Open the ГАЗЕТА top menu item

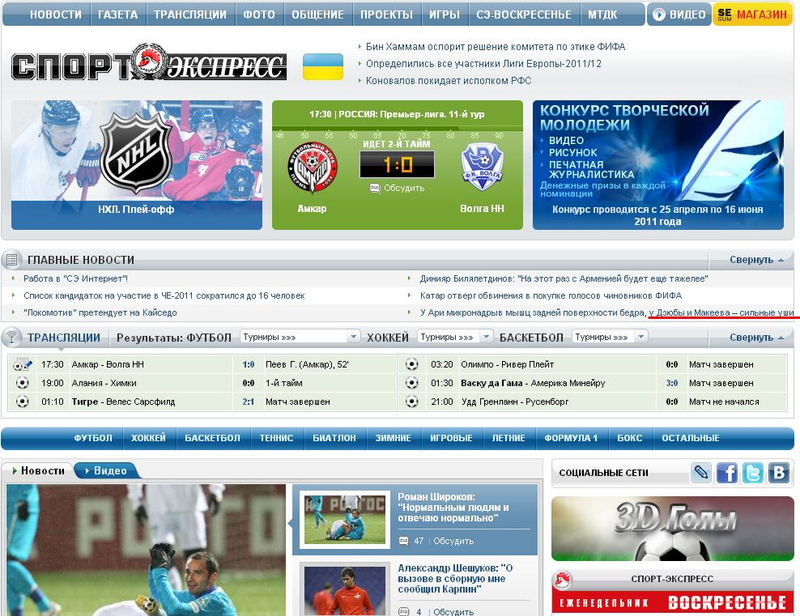pos(118,15)
